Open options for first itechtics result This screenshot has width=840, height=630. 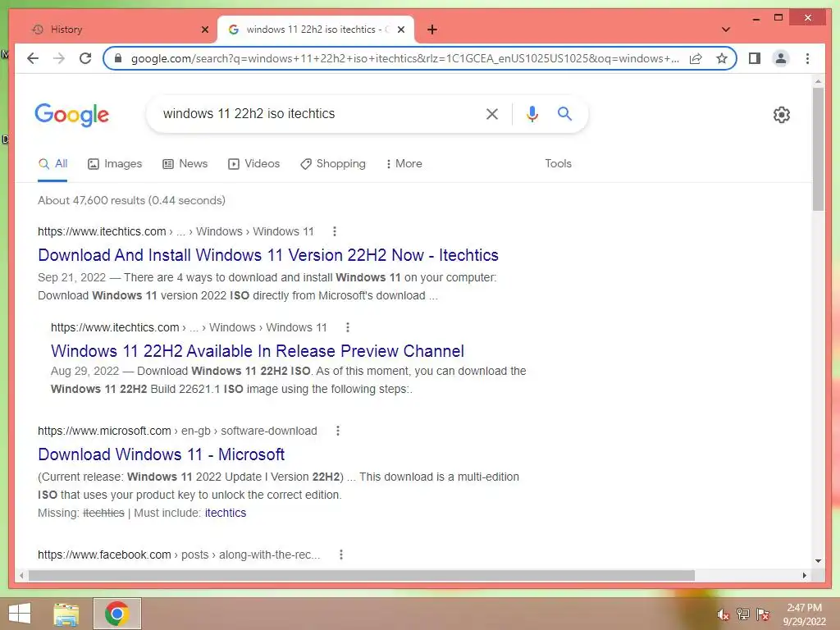tap(335, 231)
